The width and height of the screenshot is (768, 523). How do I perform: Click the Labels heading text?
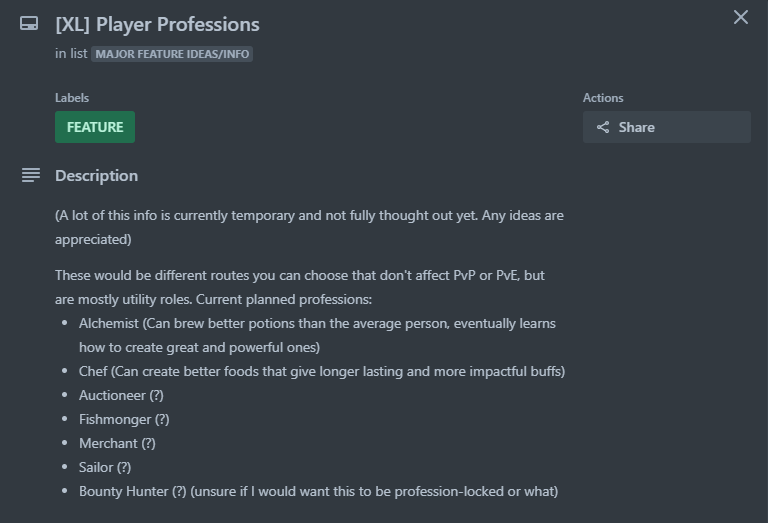pyautogui.click(x=72, y=98)
